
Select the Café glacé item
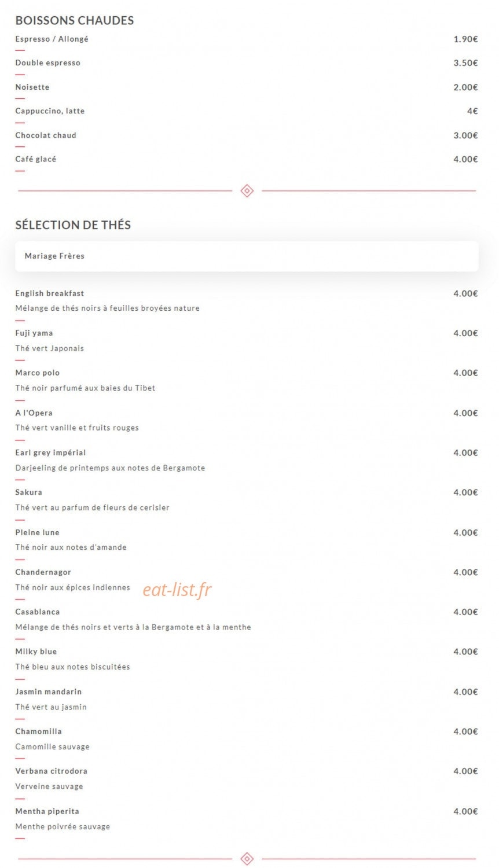coord(36,159)
